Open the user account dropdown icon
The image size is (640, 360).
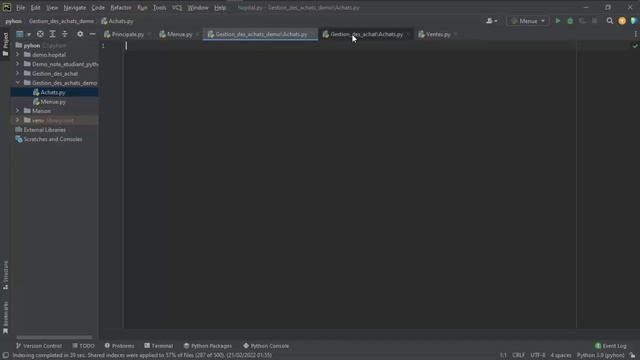(491, 21)
